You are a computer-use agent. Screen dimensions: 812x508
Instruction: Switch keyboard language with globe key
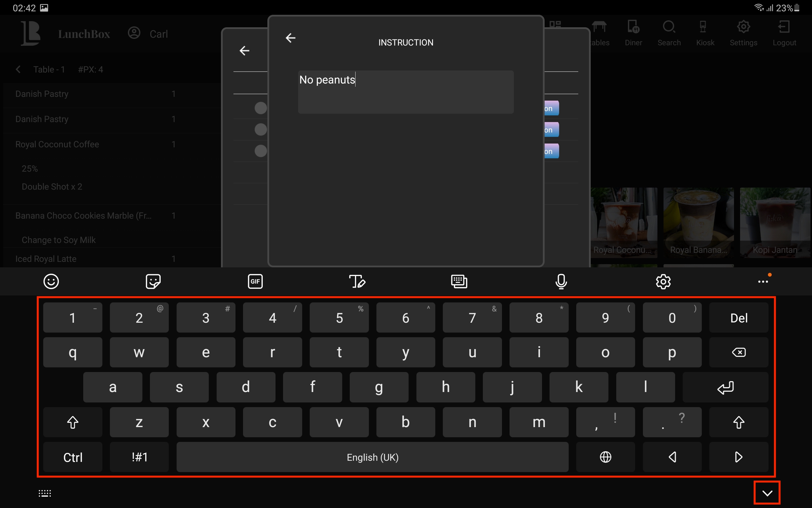click(x=606, y=457)
